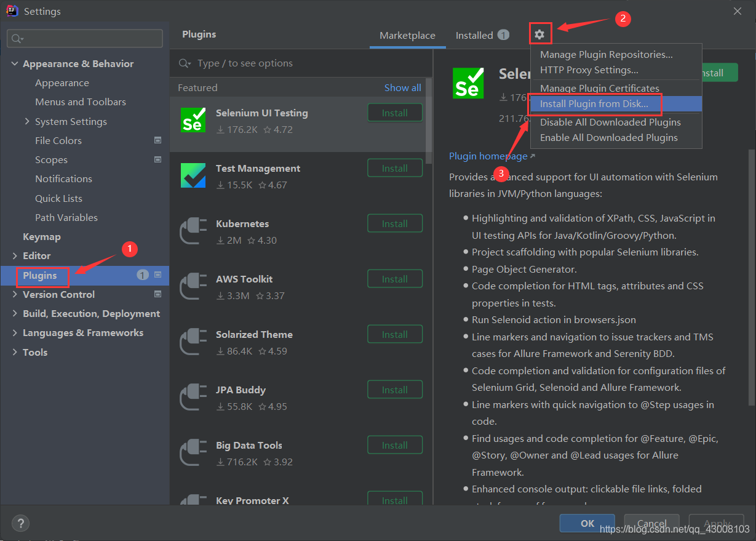The height and width of the screenshot is (541, 756).
Task: Expand Build, Execution, Deployment section
Action: click(15, 313)
